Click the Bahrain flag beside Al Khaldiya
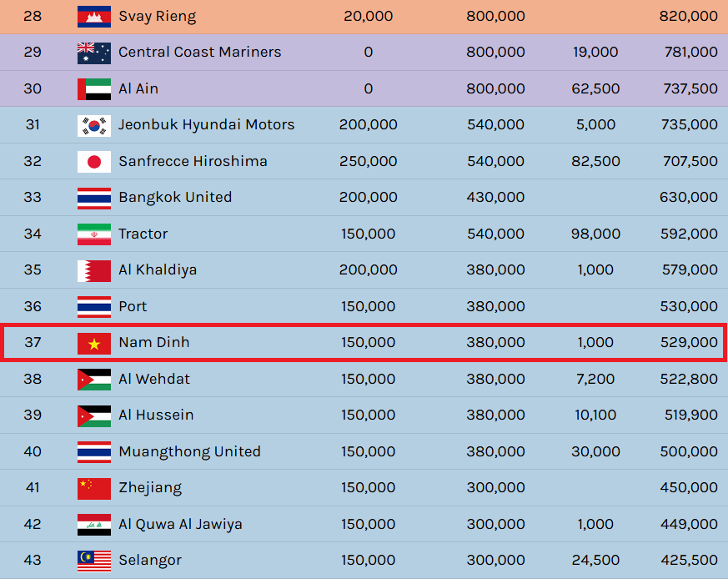The height and width of the screenshot is (579, 728). click(x=93, y=270)
